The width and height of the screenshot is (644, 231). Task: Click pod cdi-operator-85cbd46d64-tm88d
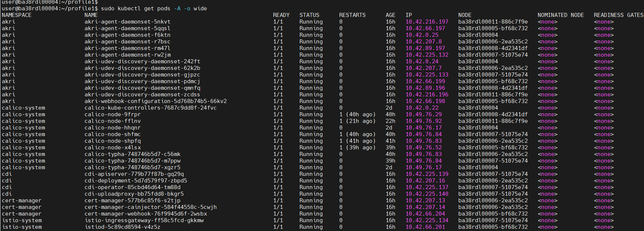(x=132, y=187)
